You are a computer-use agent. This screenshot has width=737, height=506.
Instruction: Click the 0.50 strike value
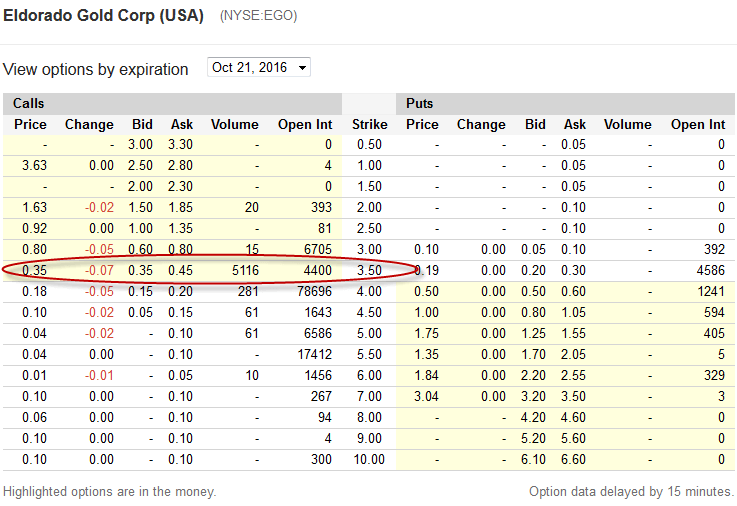click(x=369, y=145)
